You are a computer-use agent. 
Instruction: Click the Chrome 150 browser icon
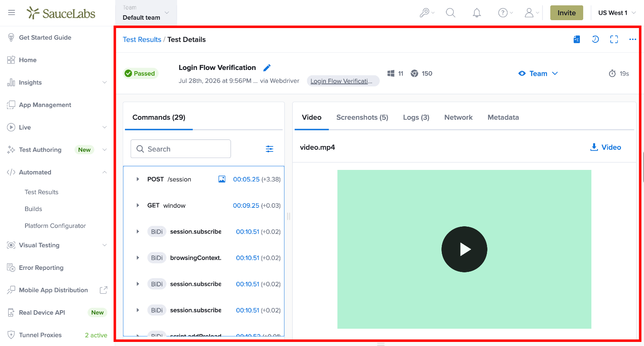[414, 74]
